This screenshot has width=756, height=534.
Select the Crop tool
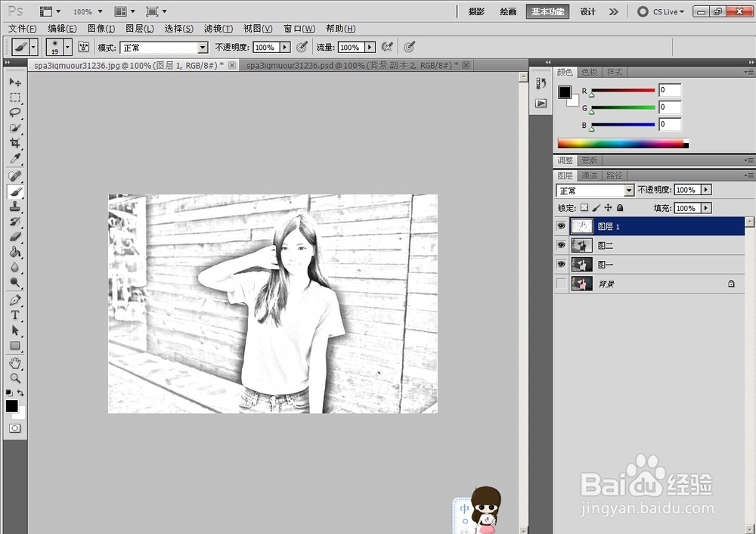click(x=15, y=143)
